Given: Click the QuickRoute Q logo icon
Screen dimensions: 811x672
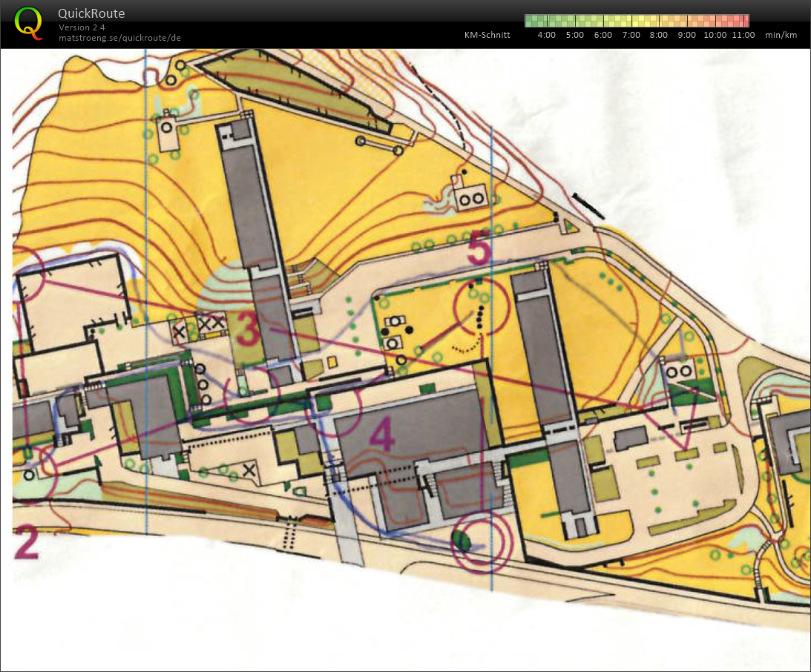Looking at the screenshot, I should 28,22.
